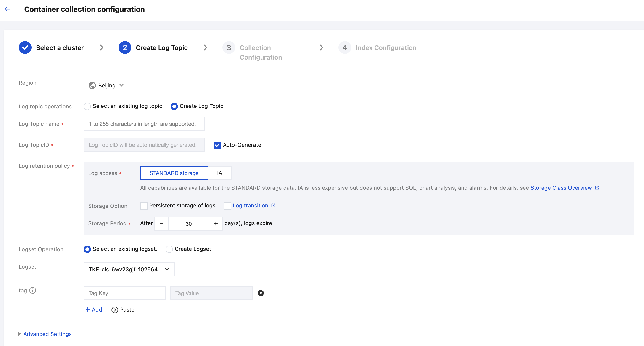Click completed Select a cluster step icon
Image resolution: width=644 pixels, height=346 pixels.
(x=25, y=47)
